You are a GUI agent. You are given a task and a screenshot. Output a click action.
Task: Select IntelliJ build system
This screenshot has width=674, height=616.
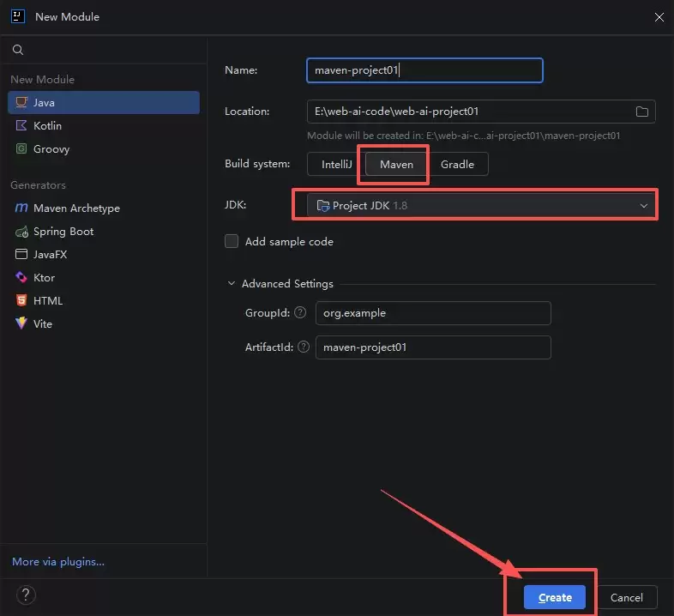[x=336, y=165]
